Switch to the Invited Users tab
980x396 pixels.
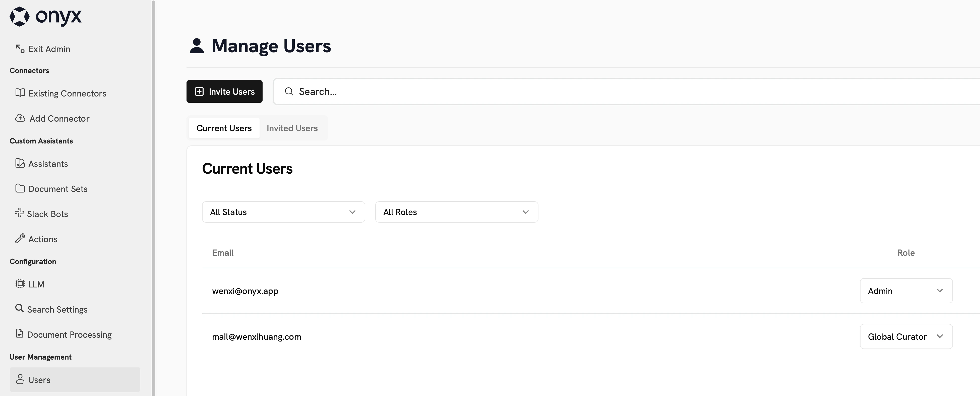pos(292,128)
